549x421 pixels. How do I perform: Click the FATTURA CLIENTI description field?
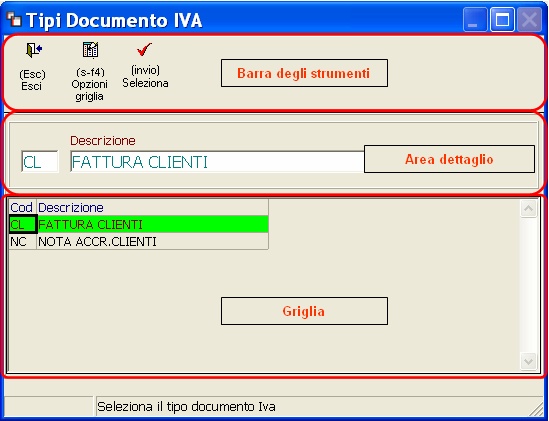[x=217, y=161]
